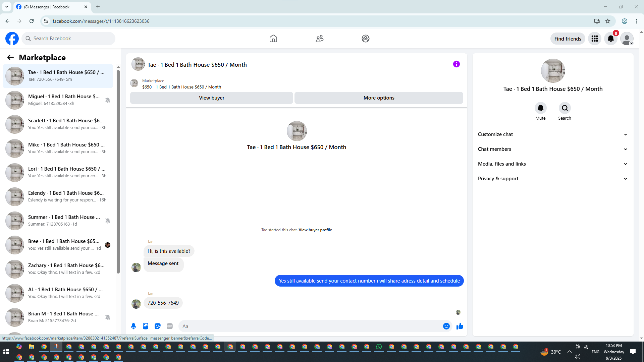Click the View buyer button

[212, 98]
